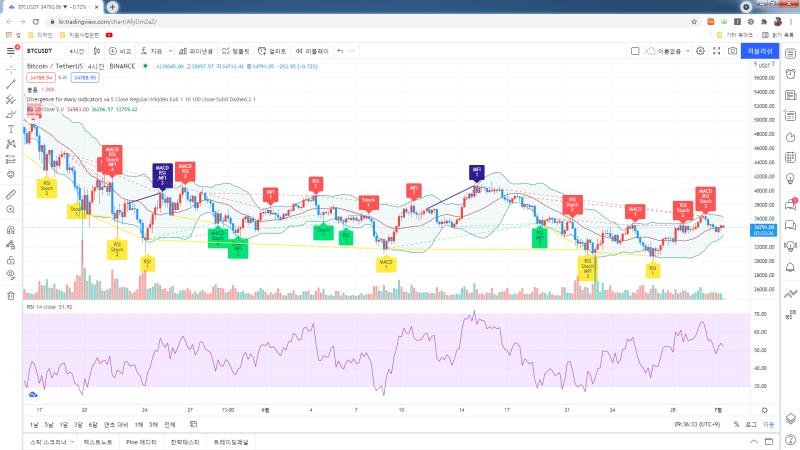Screen dimensions: 800x450
Task: Open the watchlist panel in right sidebar
Action: (790, 54)
